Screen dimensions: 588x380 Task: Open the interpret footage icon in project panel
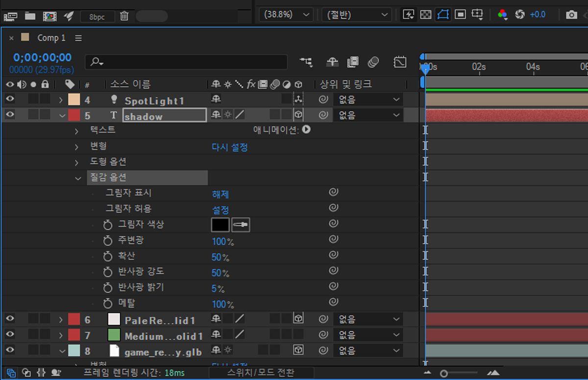(10, 16)
